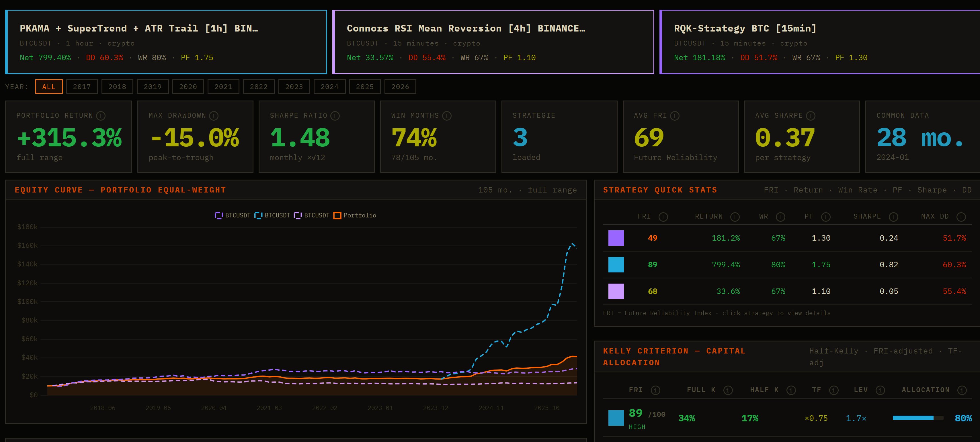980x442 pixels.
Task: Click the 1.48 Sharpe ratio value
Action: pyautogui.click(x=300, y=137)
